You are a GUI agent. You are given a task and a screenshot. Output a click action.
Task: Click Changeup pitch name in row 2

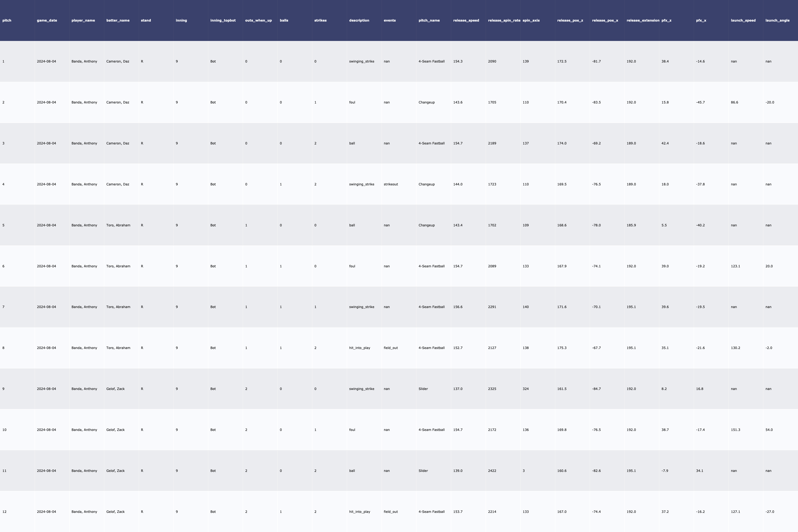tap(426, 102)
